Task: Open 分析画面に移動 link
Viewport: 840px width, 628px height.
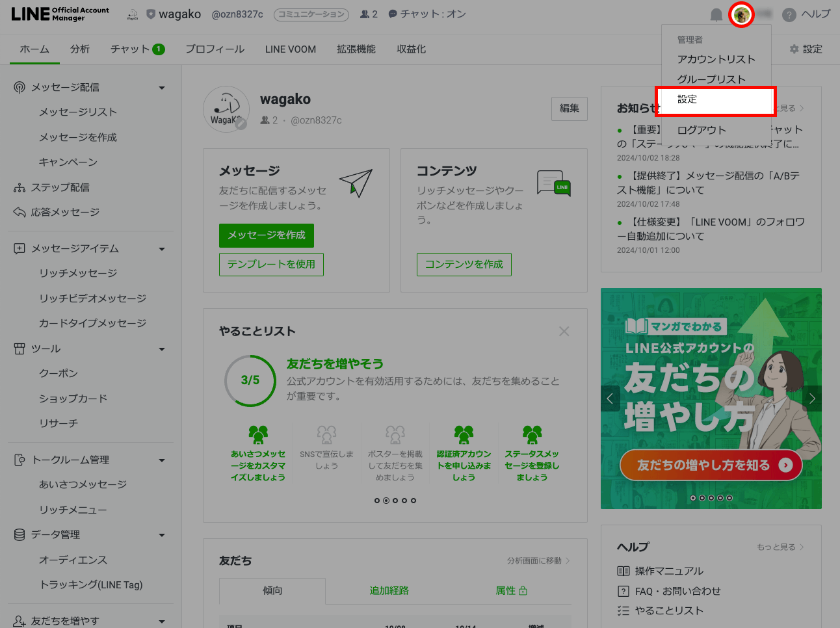Action: pos(538,560)
